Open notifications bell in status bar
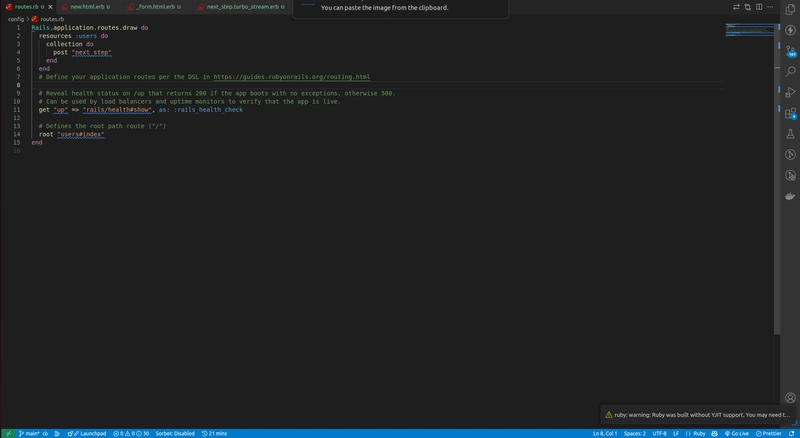Viewport: 800px width, 438px height. coord(791,433)
